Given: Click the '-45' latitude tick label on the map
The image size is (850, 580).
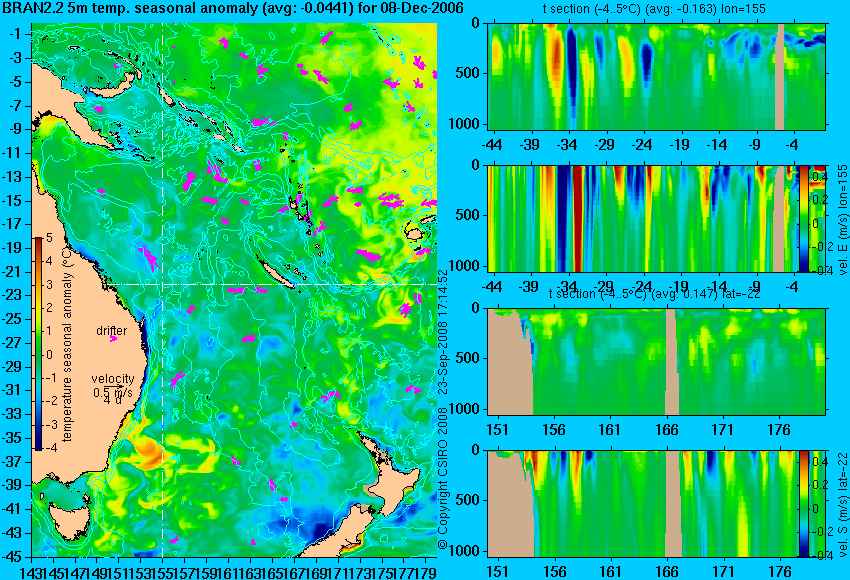Looking at the screenshot, I should point(13,556).
